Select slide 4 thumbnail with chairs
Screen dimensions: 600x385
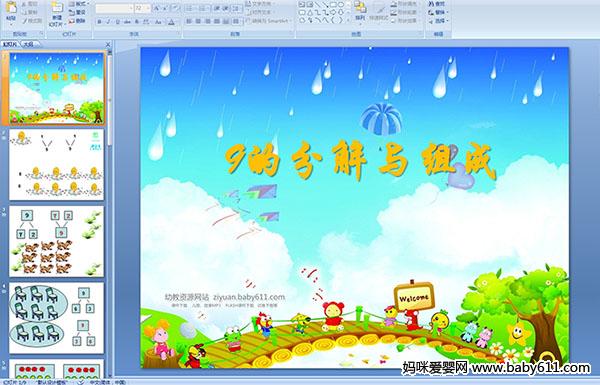[x=57, y=318]
